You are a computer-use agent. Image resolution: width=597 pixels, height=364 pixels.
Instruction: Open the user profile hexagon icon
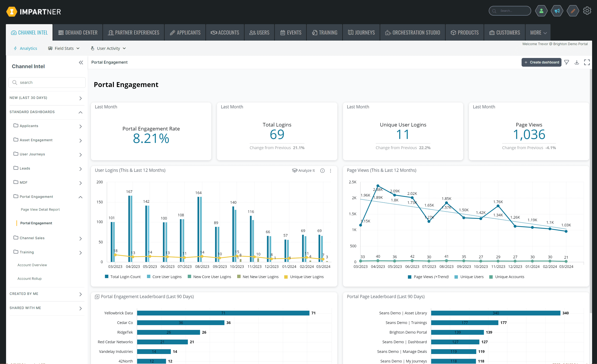(x=541, y=11)
